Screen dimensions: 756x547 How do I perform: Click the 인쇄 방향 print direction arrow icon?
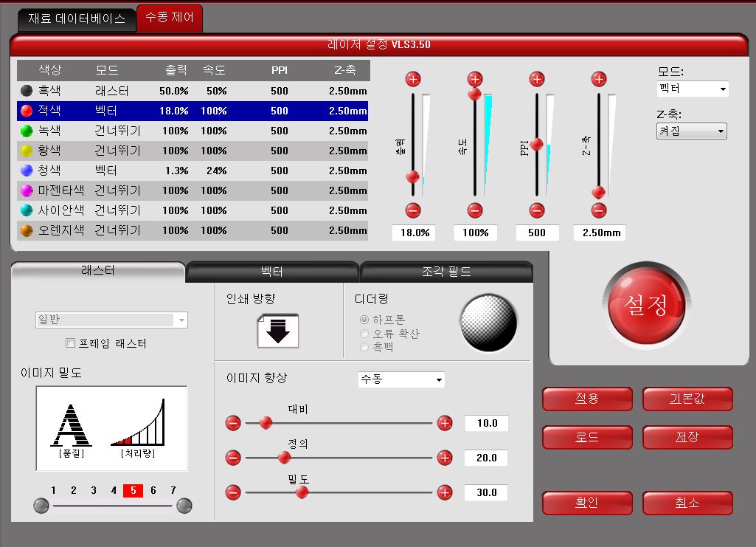point(278,331)
